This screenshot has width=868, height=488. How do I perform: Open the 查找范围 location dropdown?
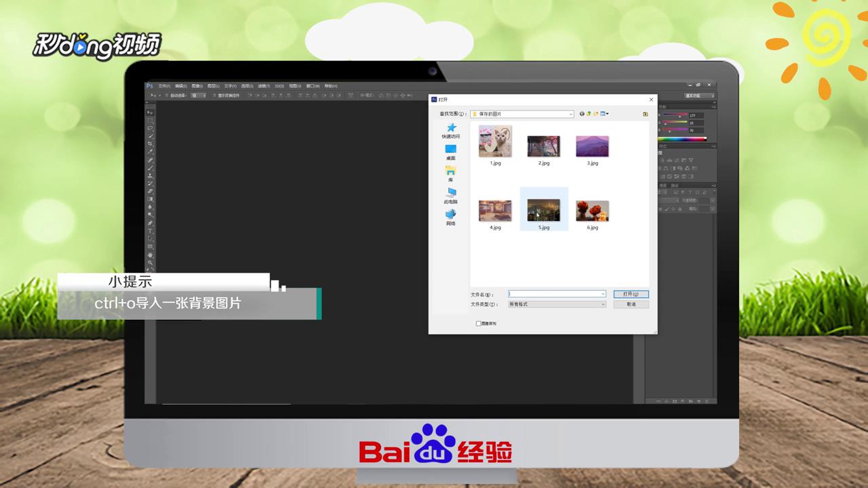570,114
